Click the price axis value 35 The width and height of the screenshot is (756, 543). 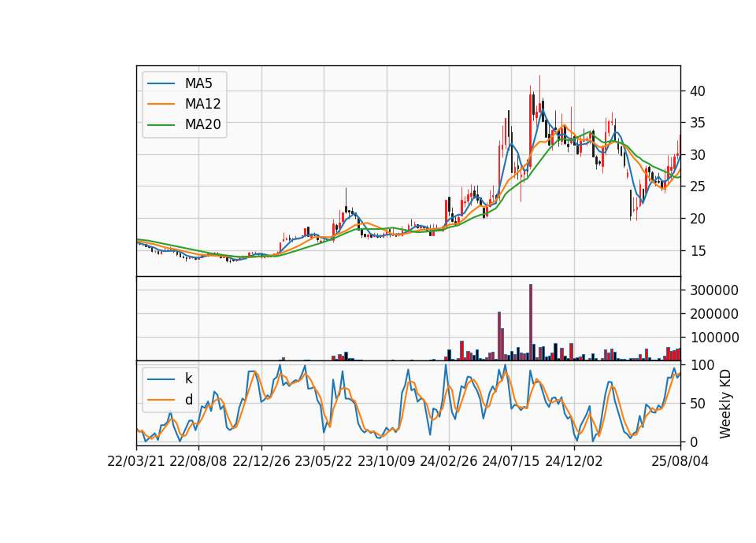coord(697,123)
